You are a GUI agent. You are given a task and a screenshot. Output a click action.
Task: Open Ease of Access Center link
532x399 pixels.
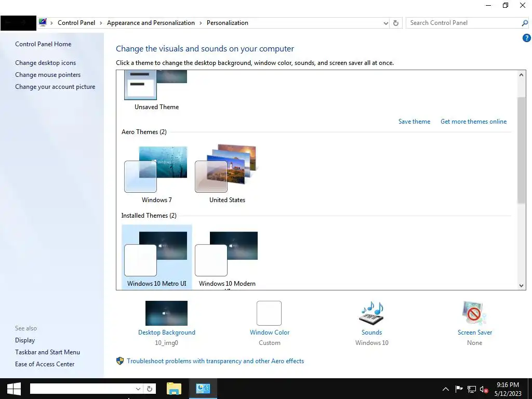[x=45, y=364]
